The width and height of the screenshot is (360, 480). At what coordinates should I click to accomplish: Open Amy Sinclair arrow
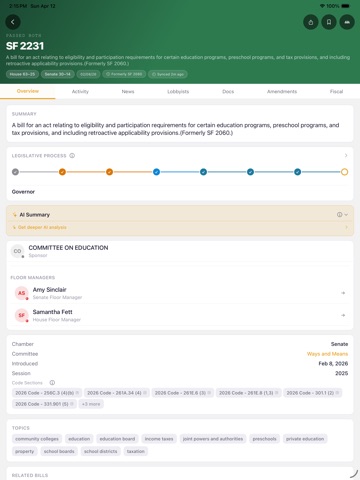click(343, 293)
